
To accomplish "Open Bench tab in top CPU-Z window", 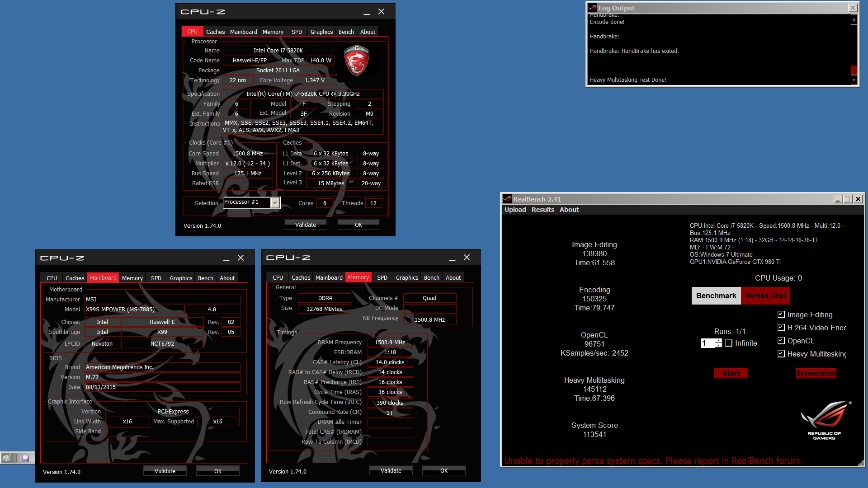I will click(346, 32).
